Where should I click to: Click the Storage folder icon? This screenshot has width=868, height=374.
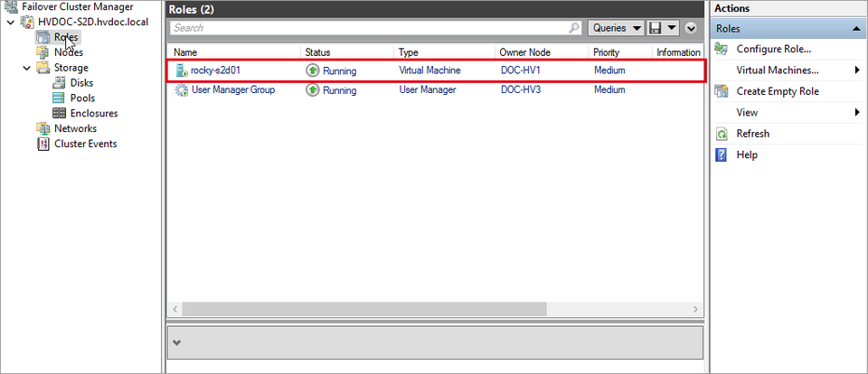click(42, 68)
